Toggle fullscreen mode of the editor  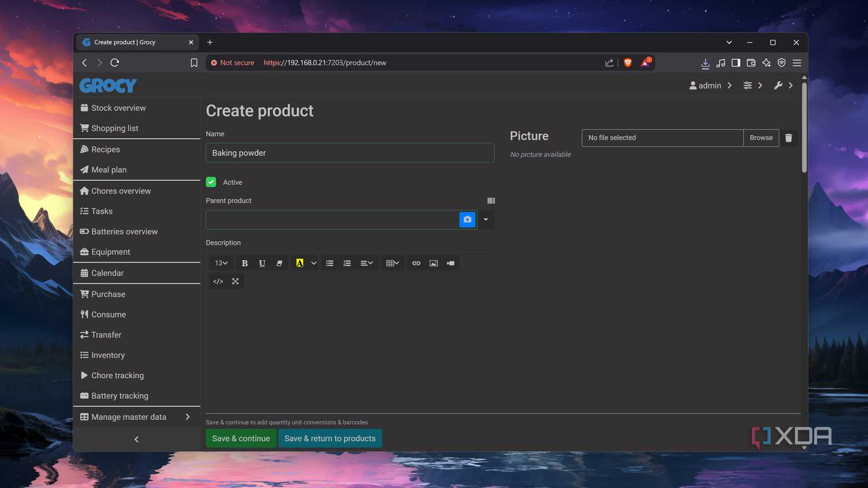pyautogui.click(x=236, y=281)
